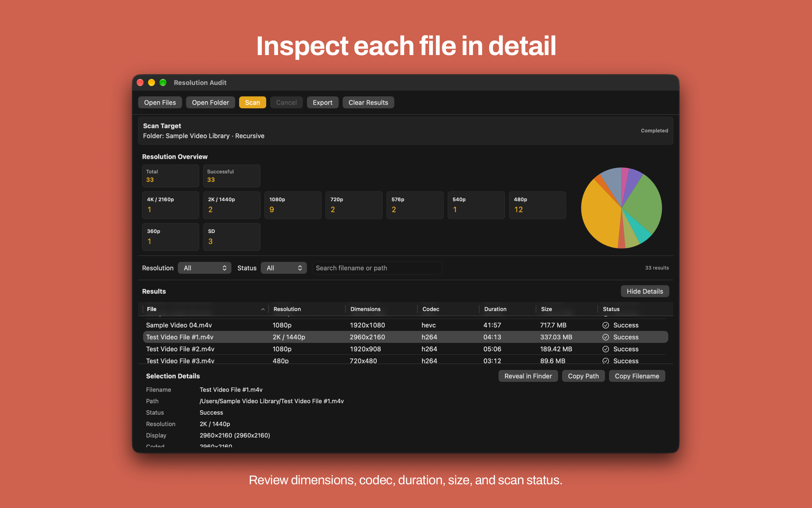
Task: Select the row Sample Video 04.m4v
Action: tap(405, 325)
